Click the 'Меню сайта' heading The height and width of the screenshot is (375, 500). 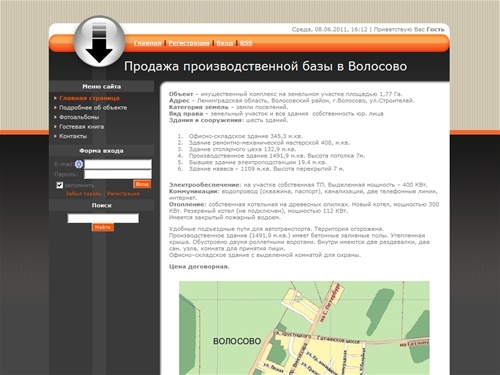[x=102, y=87]
